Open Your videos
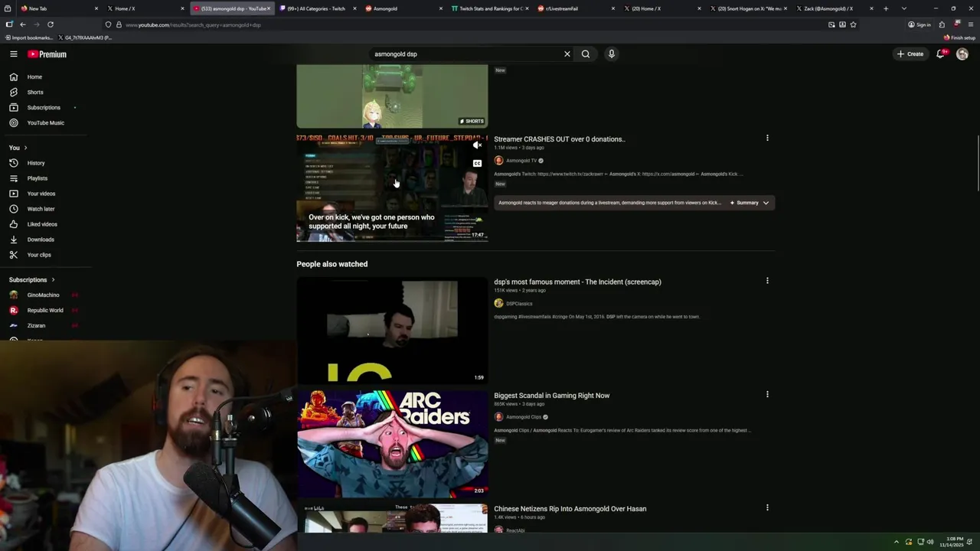Screen dimensions: 980x551 41,194
